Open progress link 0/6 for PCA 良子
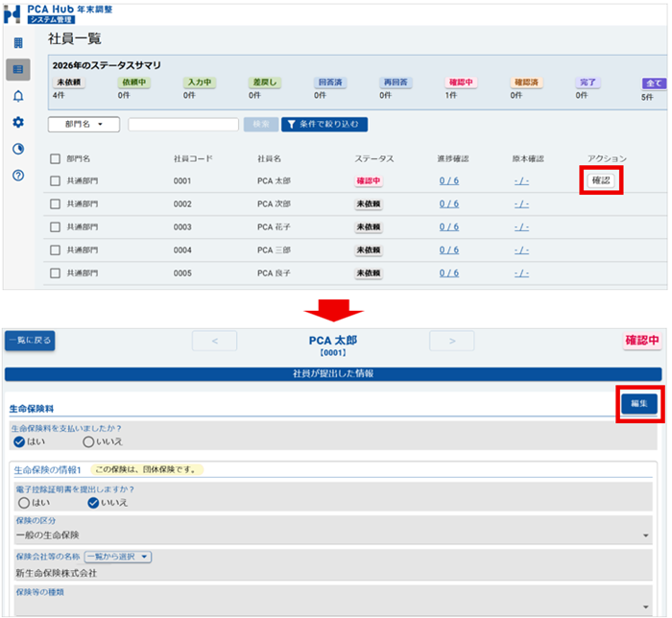The height and width of the screenshot is (618, 672). pos(449,273)
